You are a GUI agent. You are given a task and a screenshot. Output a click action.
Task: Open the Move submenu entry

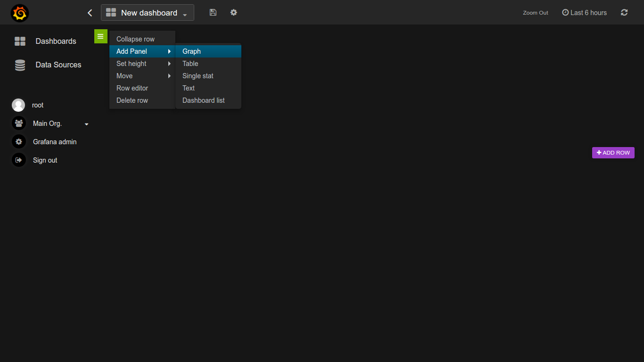pos(142,76)
